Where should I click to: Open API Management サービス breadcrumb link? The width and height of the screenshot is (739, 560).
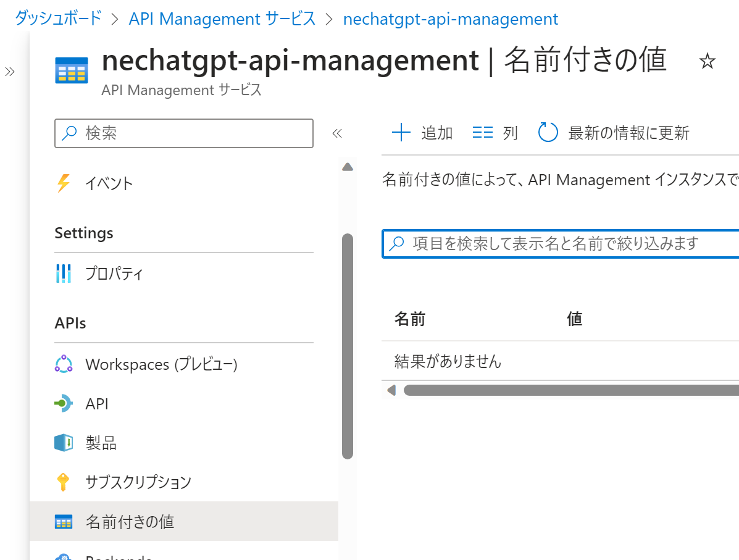pyautogui.click(x=222, y=19)
